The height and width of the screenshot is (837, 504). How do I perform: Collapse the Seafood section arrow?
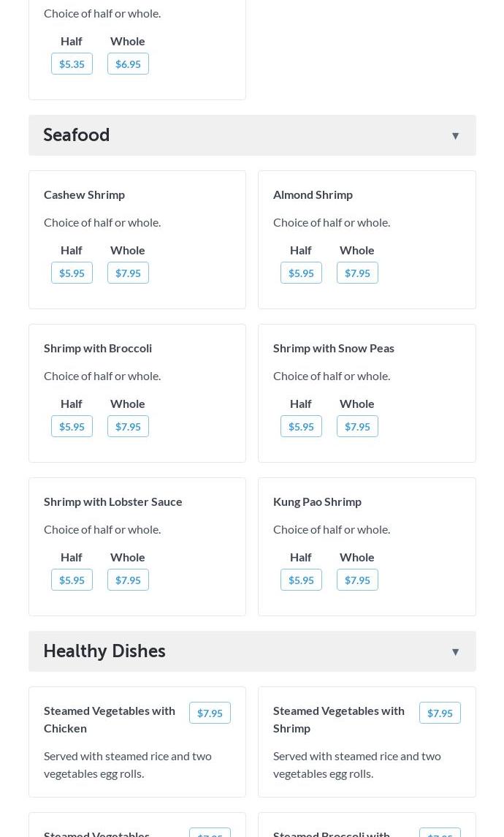click(x=455, y=136)
